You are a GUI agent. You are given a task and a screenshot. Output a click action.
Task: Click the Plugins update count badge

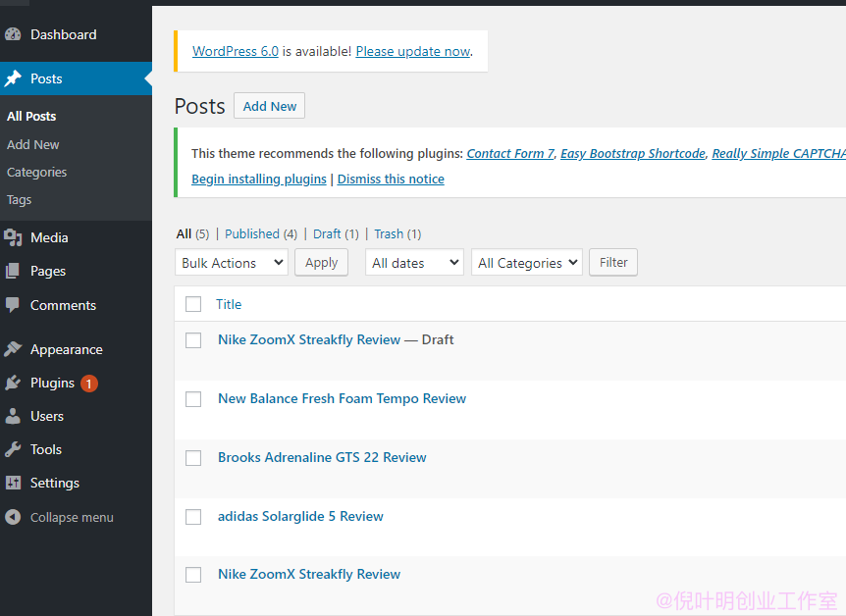pyautogui.click(x=89, y=384)
